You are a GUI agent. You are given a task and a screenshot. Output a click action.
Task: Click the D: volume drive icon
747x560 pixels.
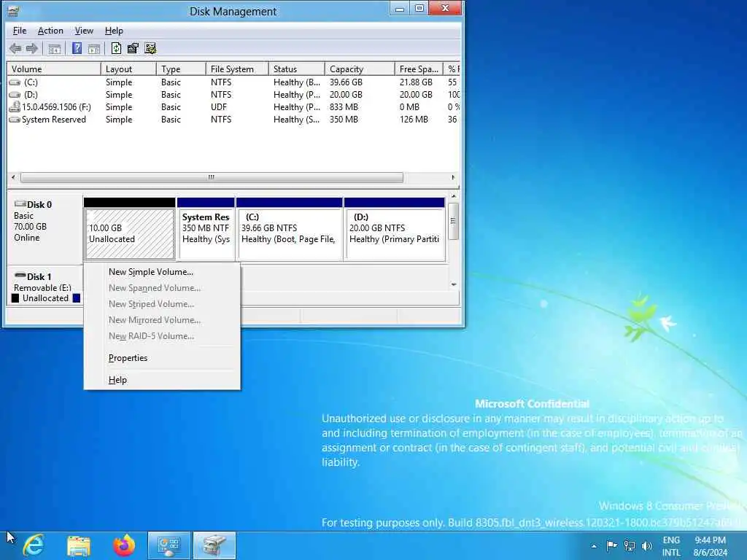coord(15,95)
